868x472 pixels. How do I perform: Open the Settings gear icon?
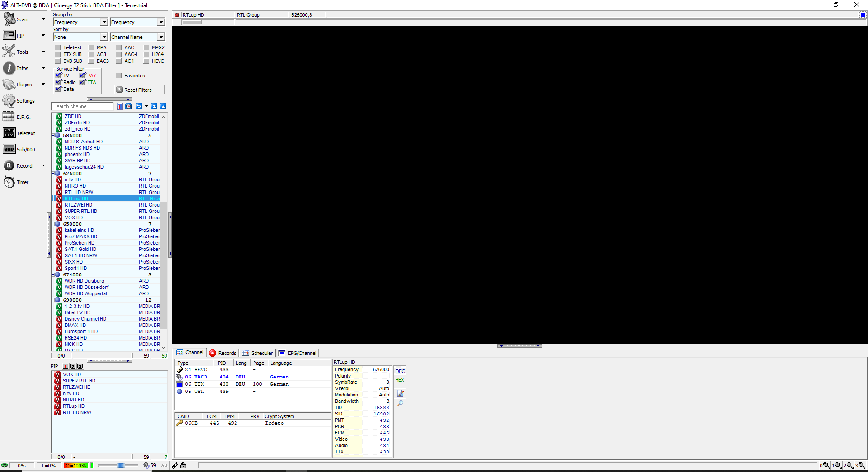(x=9, y=101)
